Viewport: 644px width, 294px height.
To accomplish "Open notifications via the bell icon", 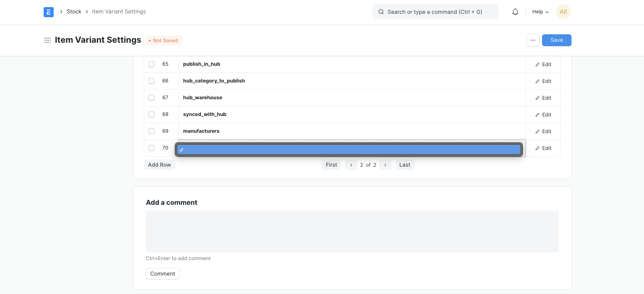I will pyautogui.click(x=515, y=12).
